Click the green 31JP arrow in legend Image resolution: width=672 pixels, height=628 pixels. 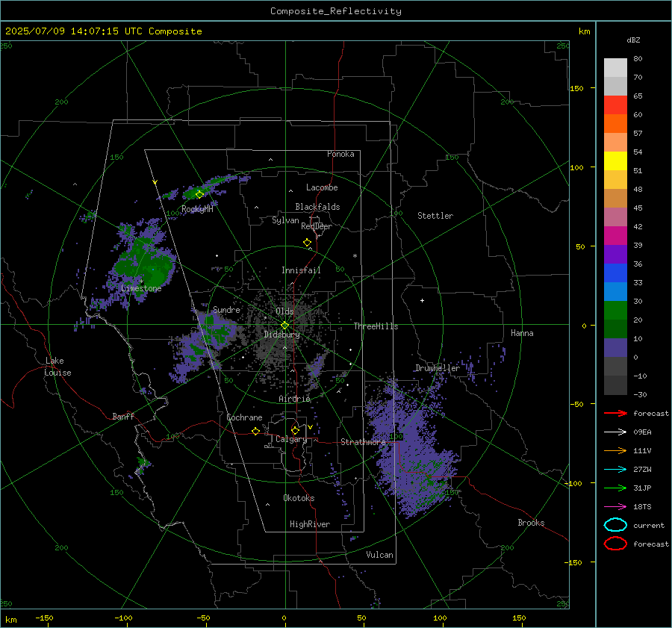click(x=615, y=488)
